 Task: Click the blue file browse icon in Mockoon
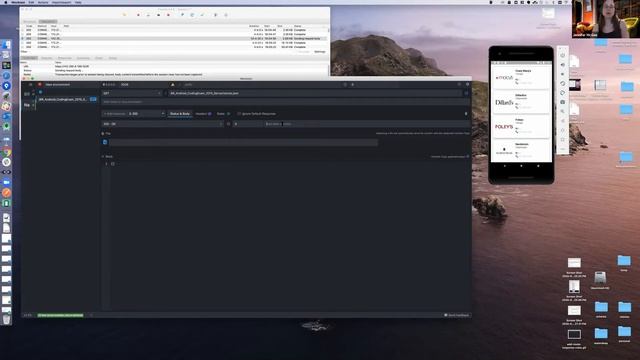click(105, 142)
